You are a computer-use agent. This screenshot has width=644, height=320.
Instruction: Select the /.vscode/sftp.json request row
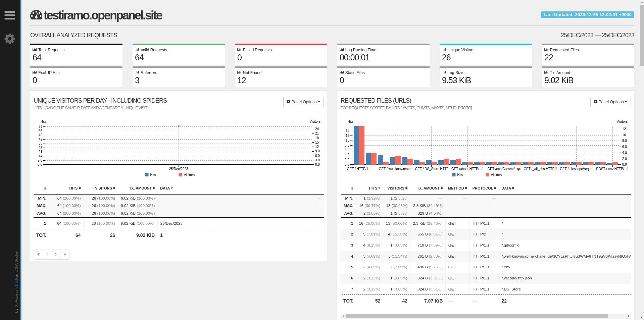click(486, 278)
